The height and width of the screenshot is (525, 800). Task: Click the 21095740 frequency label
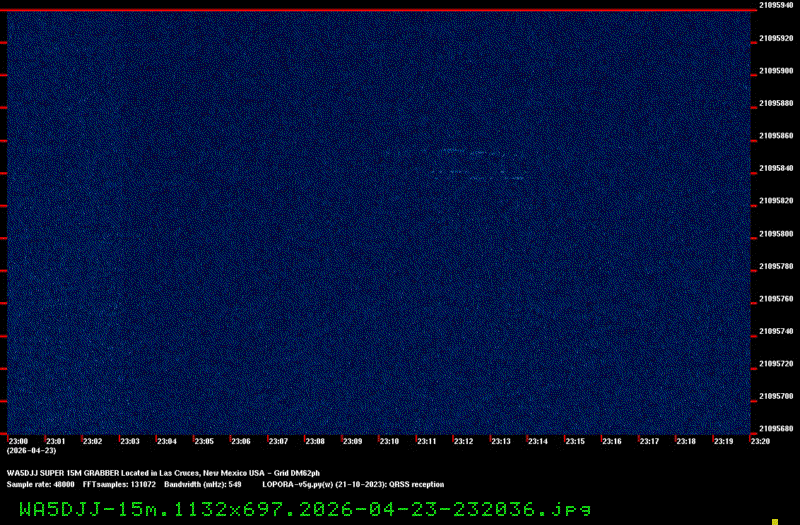(776, 332)
